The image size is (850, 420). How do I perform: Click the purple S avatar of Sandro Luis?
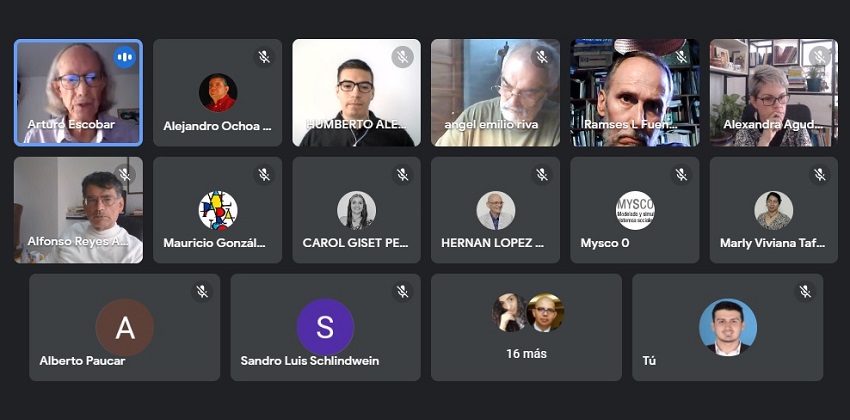(325, 327)
